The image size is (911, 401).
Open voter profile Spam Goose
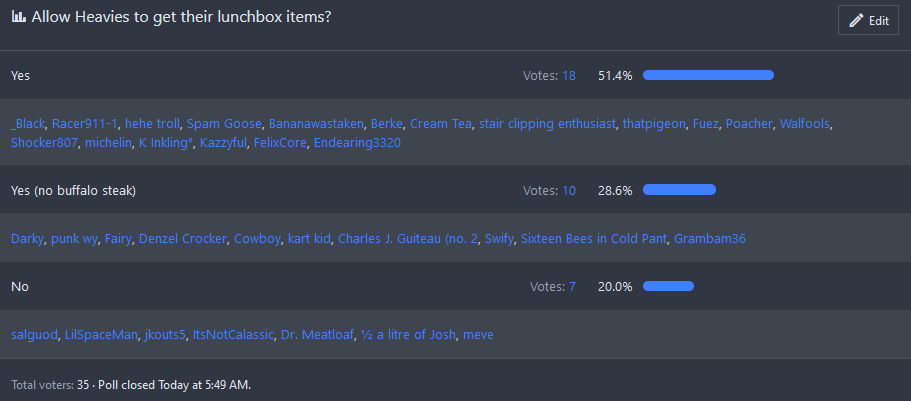pos(223,124)
